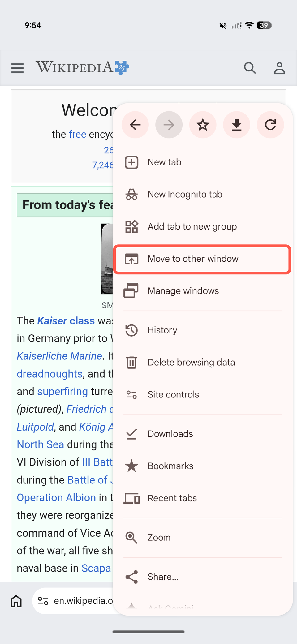
Task: Tap the trash icon for browsing data
Action: click(x=131, y=363)
